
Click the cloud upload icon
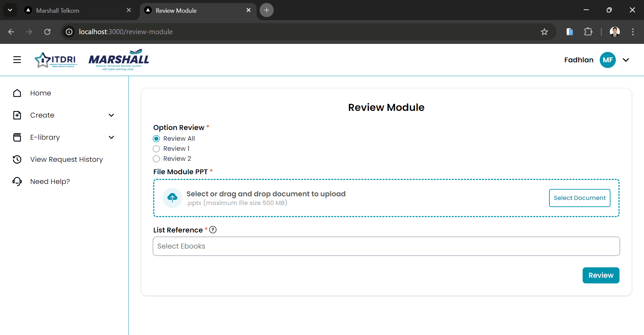pos(172,198)
